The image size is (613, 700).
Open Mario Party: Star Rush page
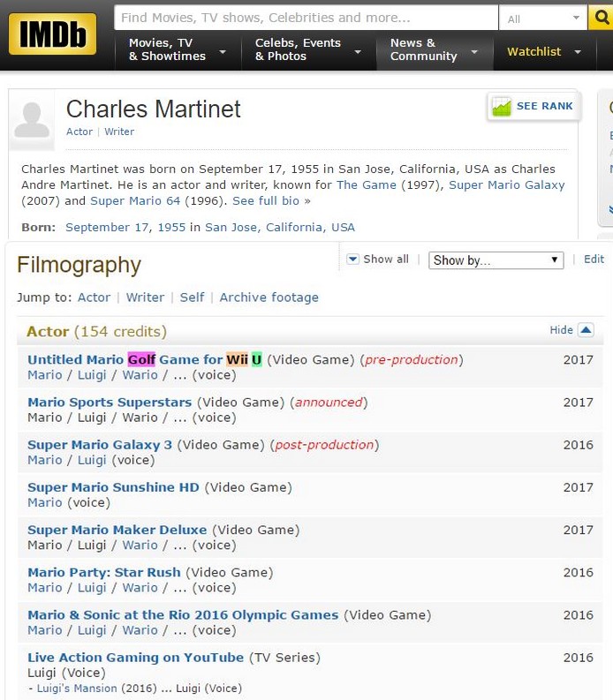coord(104,572)
